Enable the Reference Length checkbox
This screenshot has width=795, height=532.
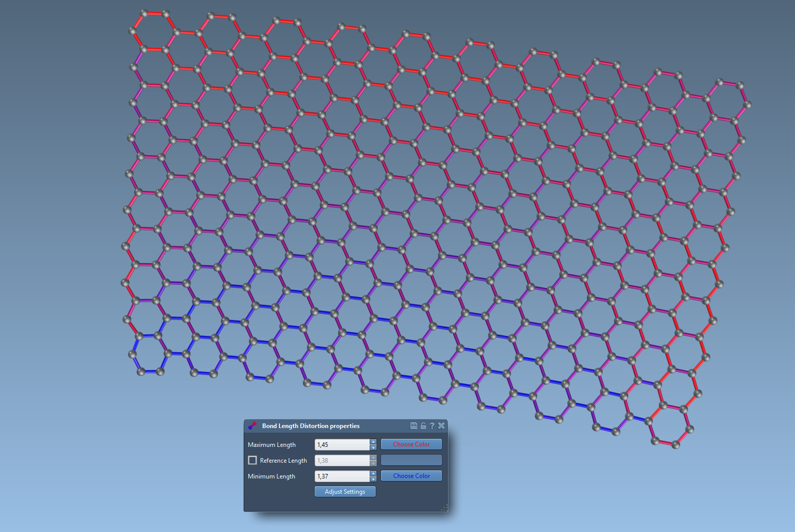[252, 460]
